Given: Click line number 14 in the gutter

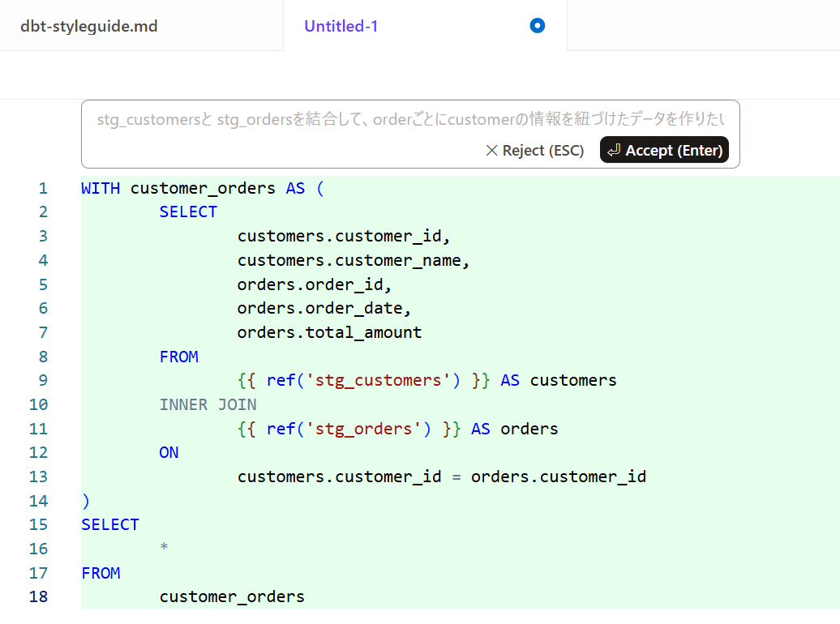Looking at the screenshot, I should 38,501.
